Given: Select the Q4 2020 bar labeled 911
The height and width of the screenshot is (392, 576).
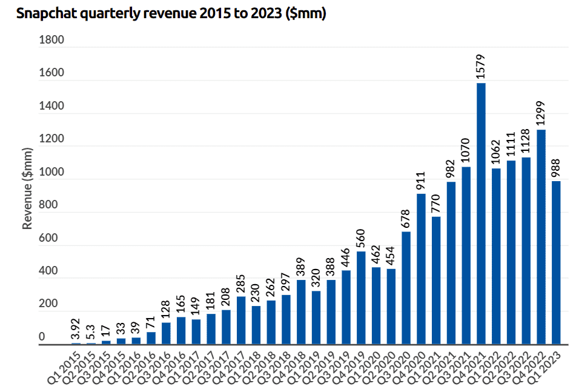Looking at the screenshot, I should click(x=421, y=269).
